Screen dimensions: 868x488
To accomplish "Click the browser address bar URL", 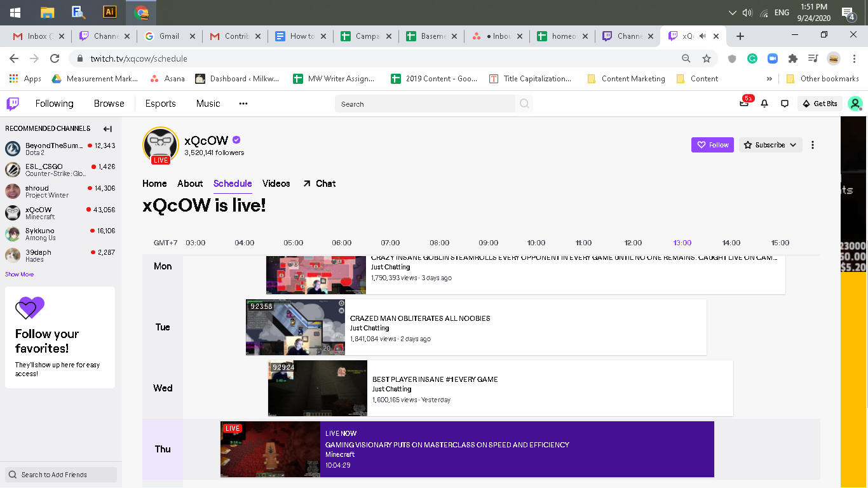I will [139, 58].
